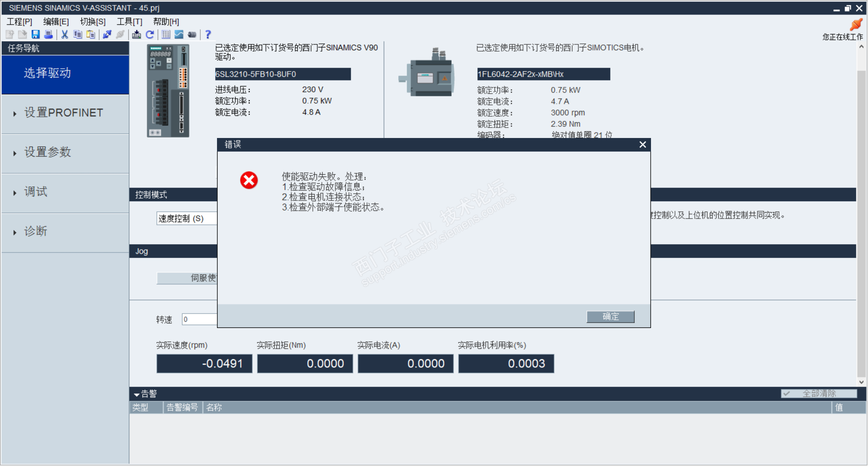The image size is (868, 466).
Task: Click the rated torque value 2.39 Nm
Action: (x=566, y=124)
